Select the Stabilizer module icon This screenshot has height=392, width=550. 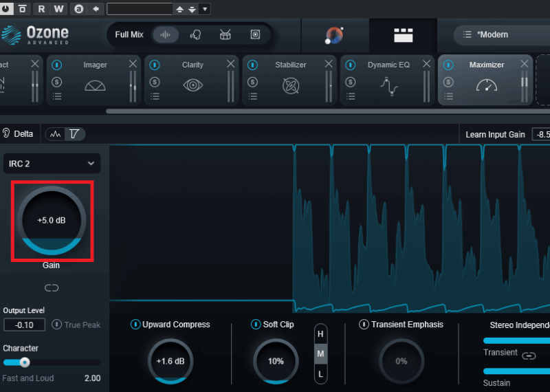click(291, 86)
